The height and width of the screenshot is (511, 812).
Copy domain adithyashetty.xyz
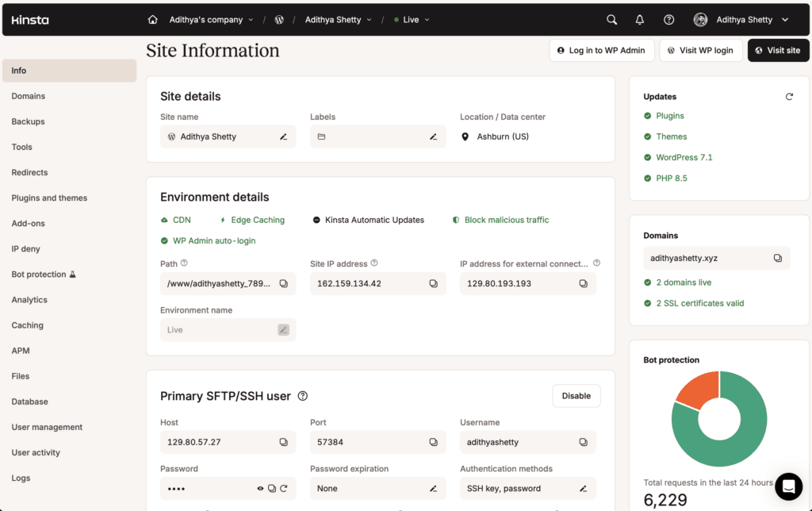[x=777, y=258]
